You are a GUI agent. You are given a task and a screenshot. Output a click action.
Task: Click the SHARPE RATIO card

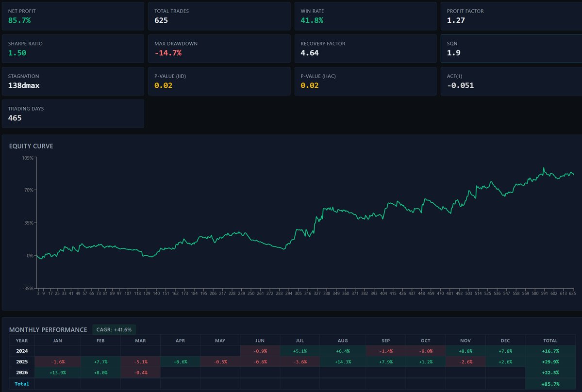coord(73,49)
